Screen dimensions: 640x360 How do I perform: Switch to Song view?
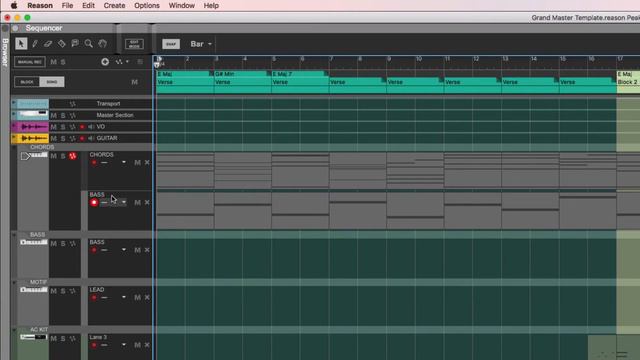(52, 82)
